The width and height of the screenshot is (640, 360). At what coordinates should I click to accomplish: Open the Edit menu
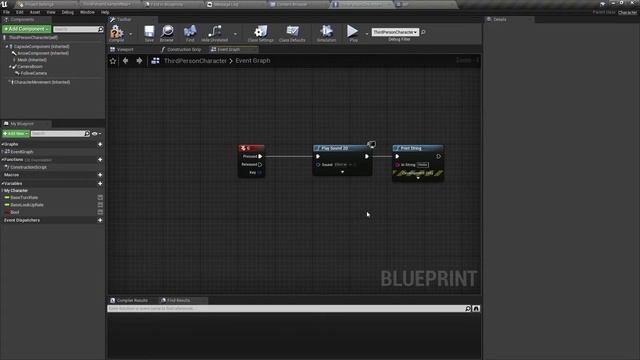click(x=20, y=12)
